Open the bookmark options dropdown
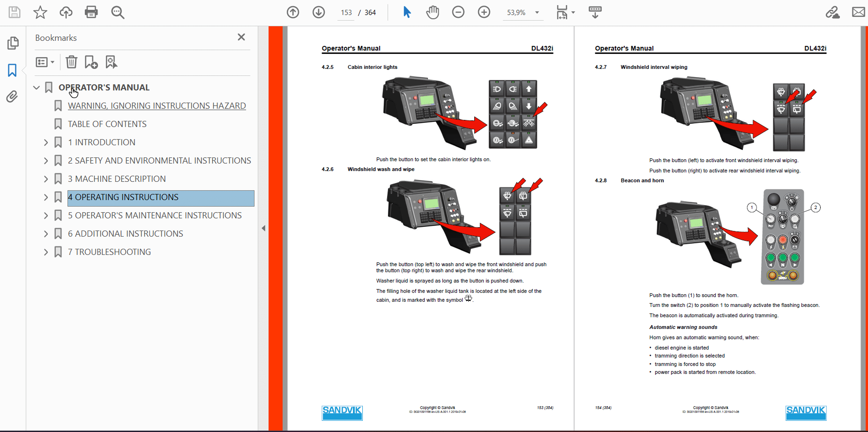This screenshot has height=432, width=868. [45, 62]
